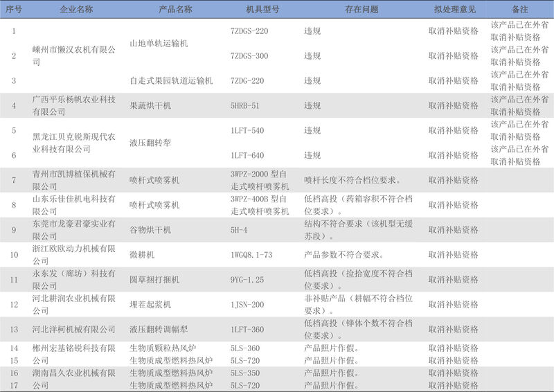Click model cell 5HRB-51
Viewport: 554px width, 392px height.
point(245,106)
